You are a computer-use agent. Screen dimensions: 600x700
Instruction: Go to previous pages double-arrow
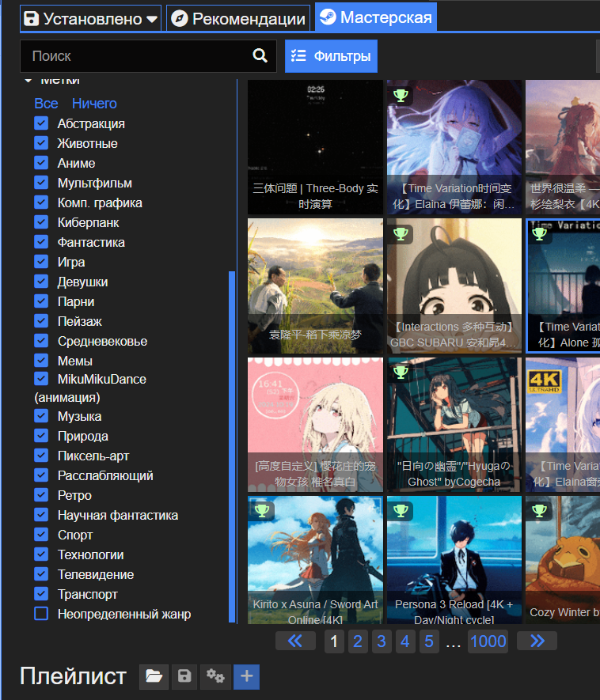click(295, 641)
